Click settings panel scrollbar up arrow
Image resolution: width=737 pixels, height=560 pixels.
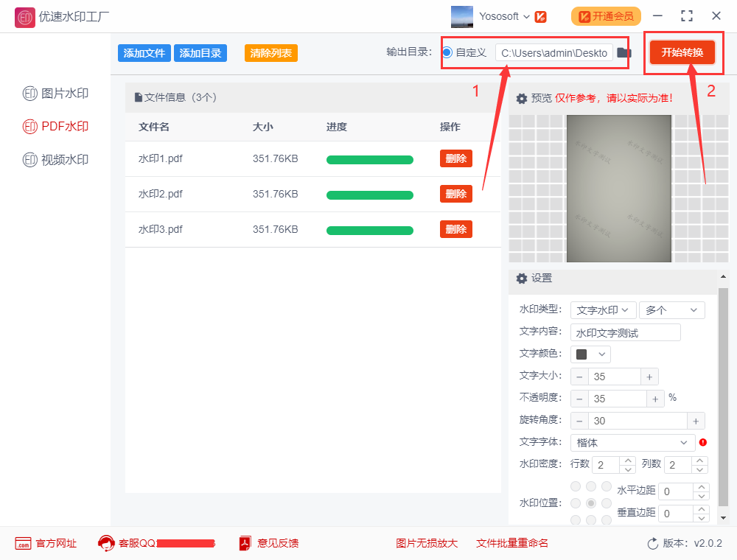[x=723, y=277]
